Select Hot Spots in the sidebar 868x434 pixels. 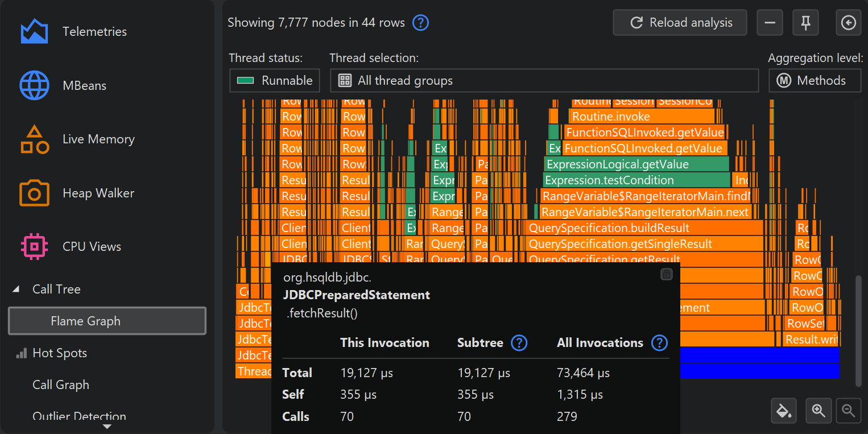tap(59, 353)
